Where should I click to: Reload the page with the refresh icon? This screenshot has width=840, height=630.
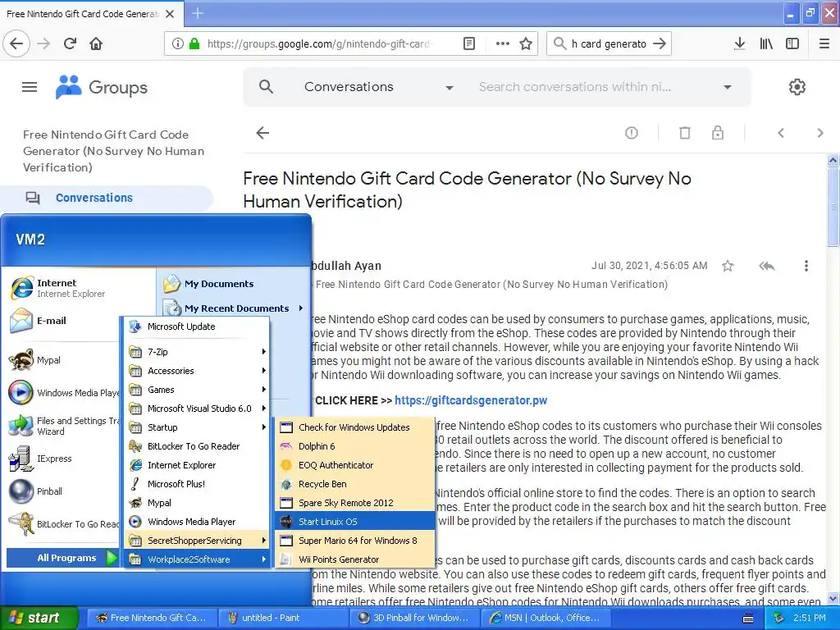(70, 43)
